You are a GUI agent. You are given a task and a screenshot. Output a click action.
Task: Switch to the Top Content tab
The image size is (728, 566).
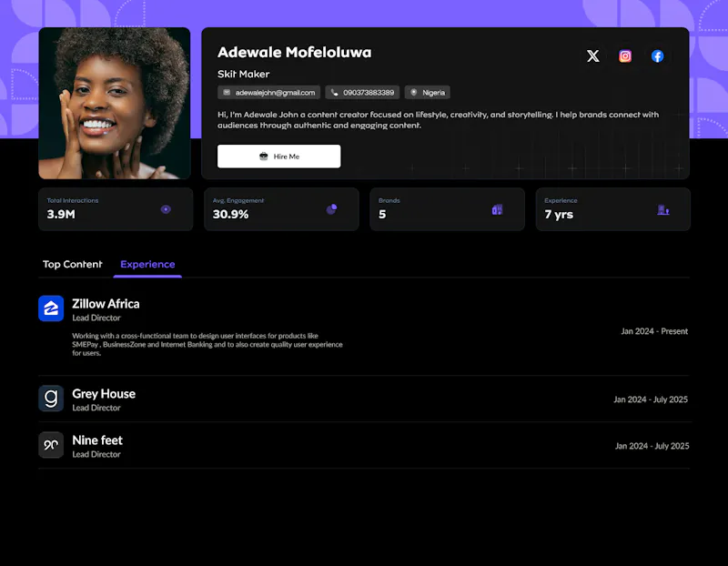tap(73, 264)
